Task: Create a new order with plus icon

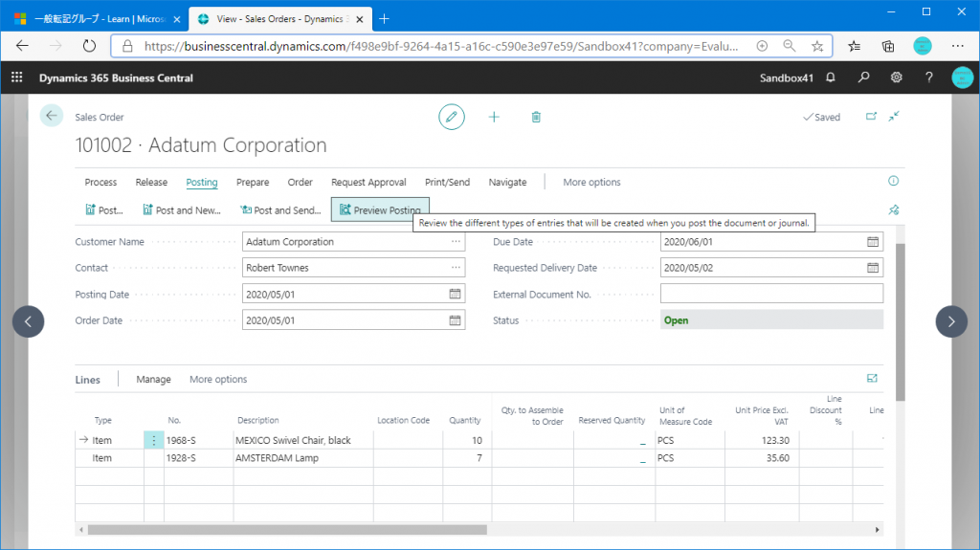Action: (x=494, y=117)
